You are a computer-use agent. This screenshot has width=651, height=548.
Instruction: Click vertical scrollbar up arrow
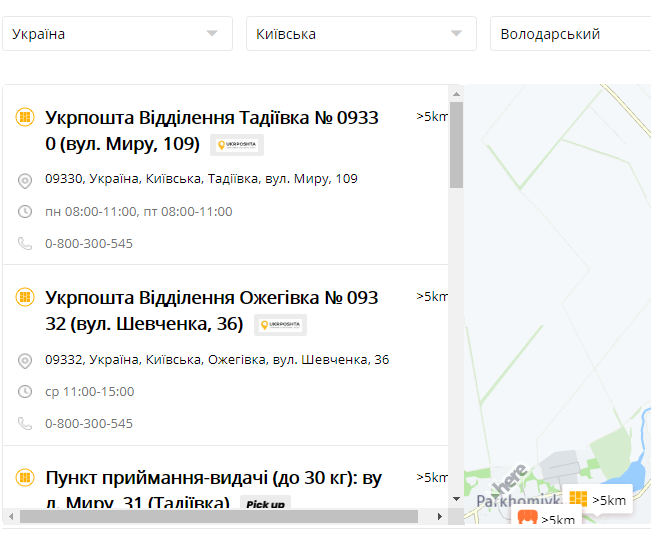(456, 94)
